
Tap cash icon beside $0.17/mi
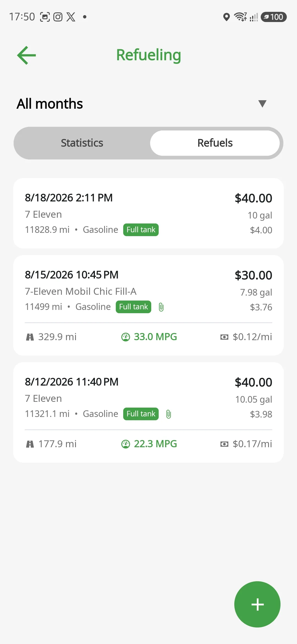click(x=224, y=444)
